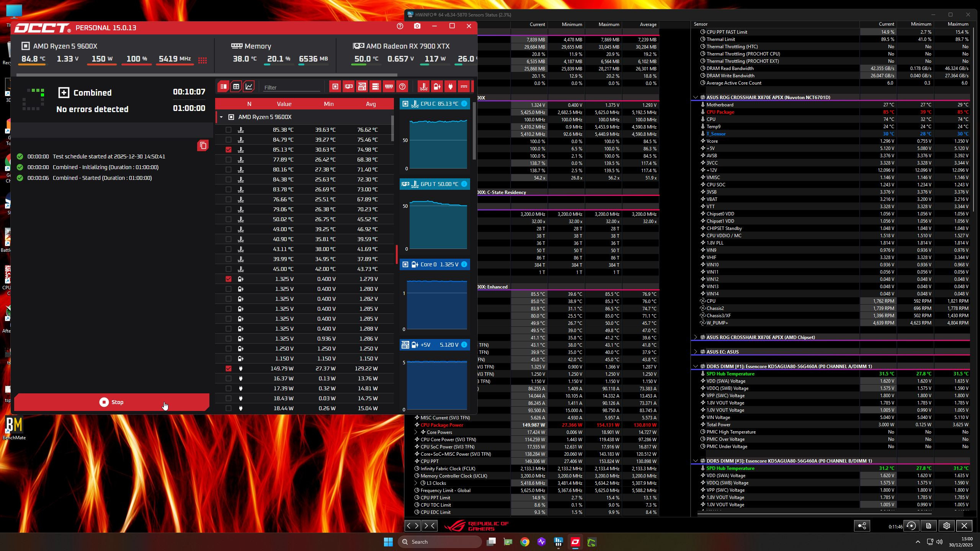Collapse the AMD Ryzen 5 9600X group

point(221,117)
